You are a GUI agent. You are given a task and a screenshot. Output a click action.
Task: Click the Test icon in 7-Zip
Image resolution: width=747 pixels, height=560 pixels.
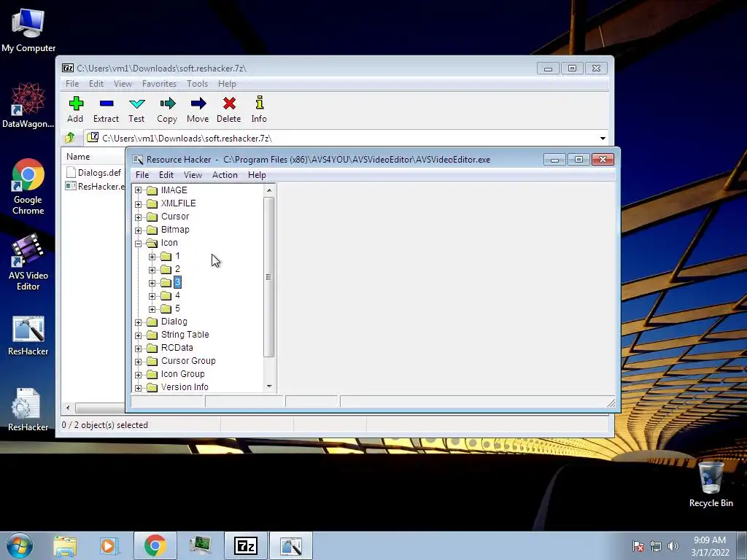[x=136, y=109]
